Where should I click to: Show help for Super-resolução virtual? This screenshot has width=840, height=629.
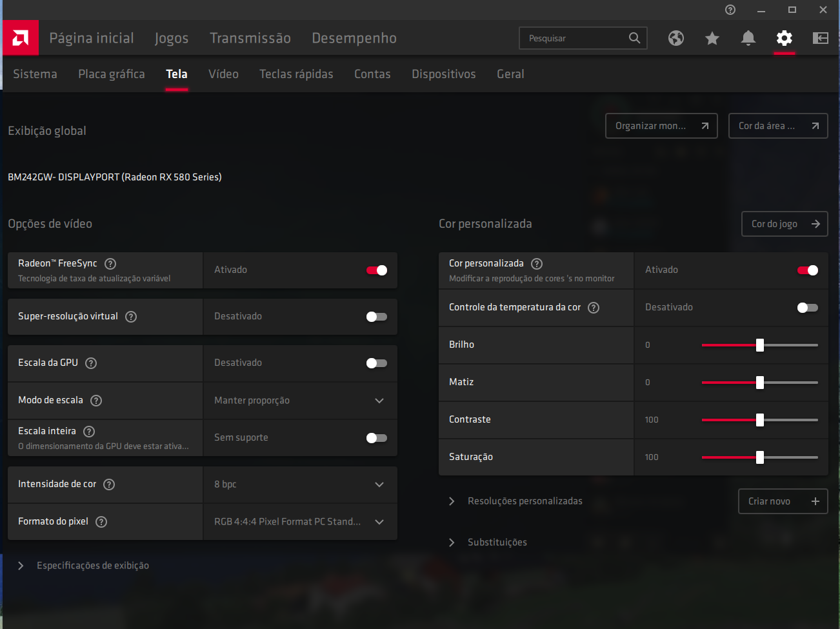(131, 316)
